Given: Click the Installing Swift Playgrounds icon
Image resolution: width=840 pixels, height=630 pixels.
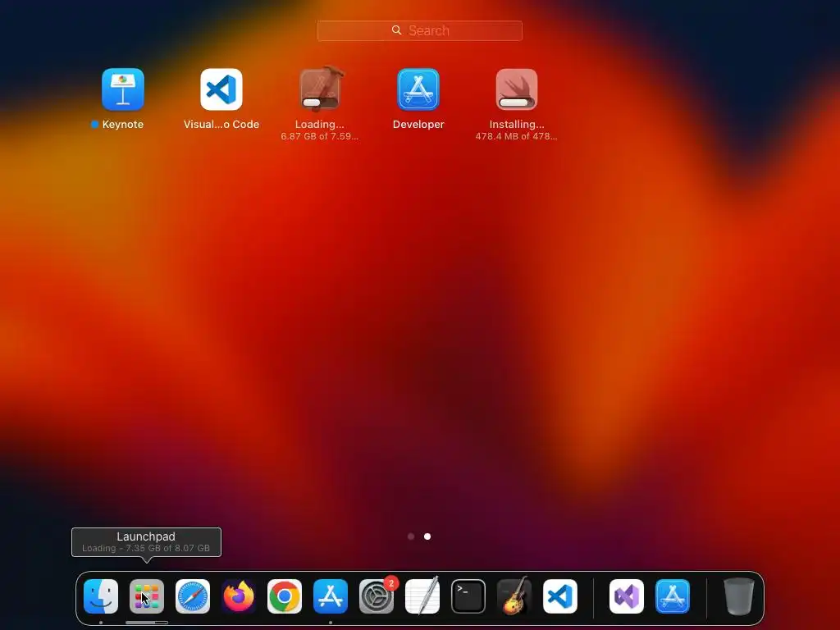Looking at the screenshot, I should point(517,89).
